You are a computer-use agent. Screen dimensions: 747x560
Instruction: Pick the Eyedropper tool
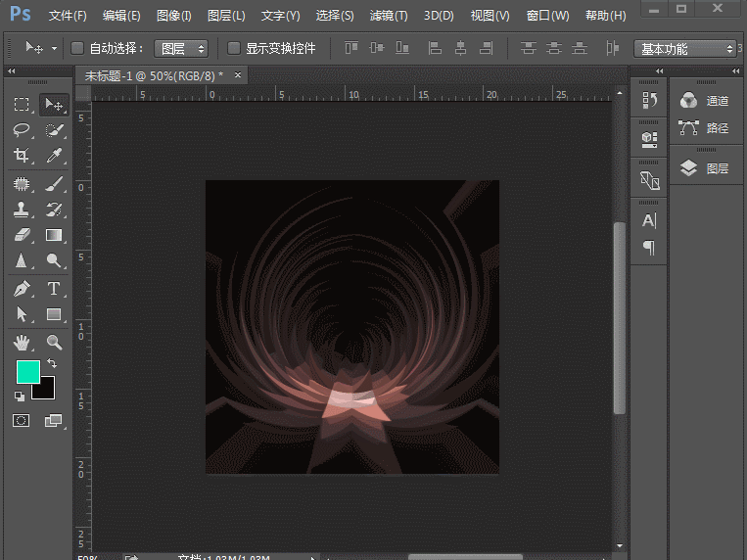tap(55, 156)
